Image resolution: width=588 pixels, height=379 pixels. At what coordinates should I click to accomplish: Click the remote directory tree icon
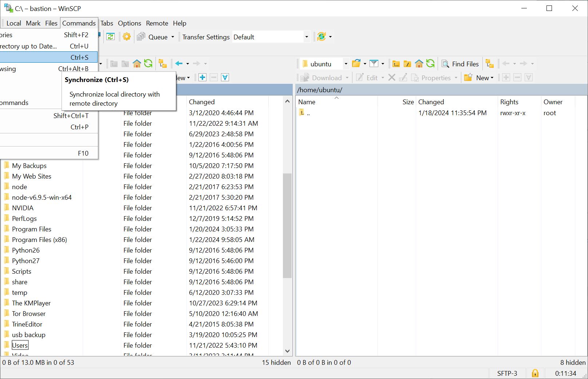click(x=490, y=64)
